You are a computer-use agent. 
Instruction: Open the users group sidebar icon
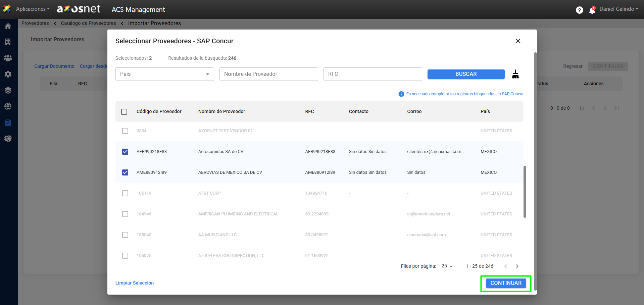(8, 58)
